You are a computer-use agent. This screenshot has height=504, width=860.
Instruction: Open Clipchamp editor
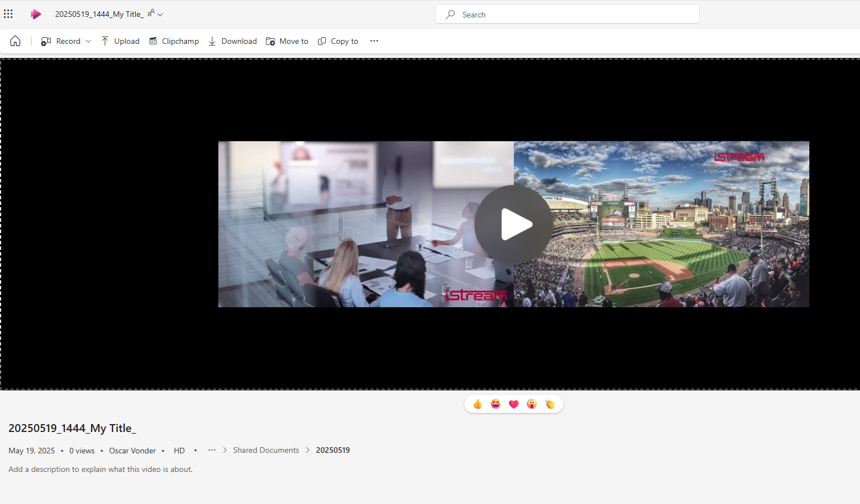pos(174,41)
